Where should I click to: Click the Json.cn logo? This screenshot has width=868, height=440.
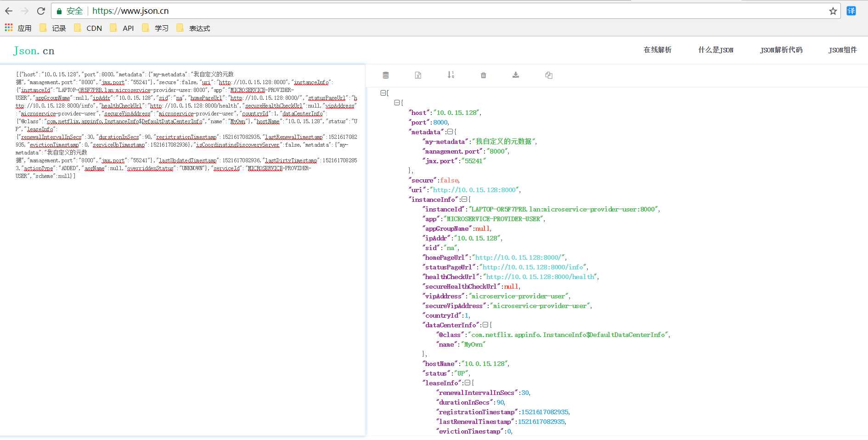point(34,51)
